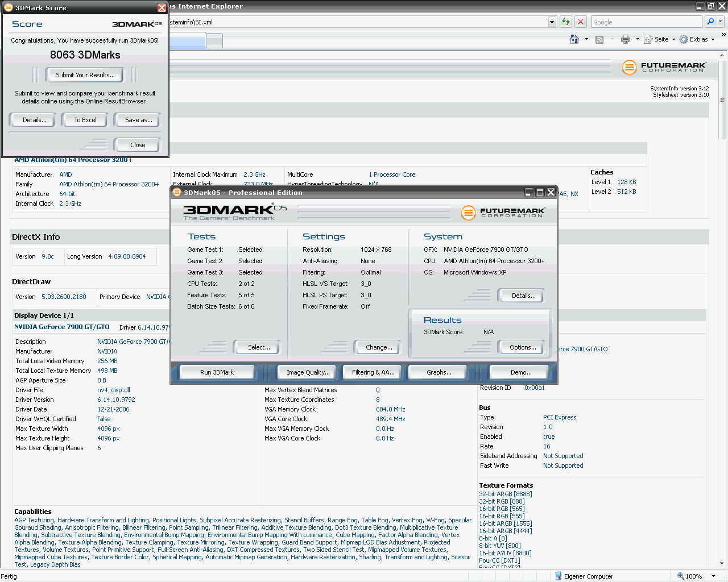Click the Fertig status bar text
The image size is (728, 582).
coord(9,576)
